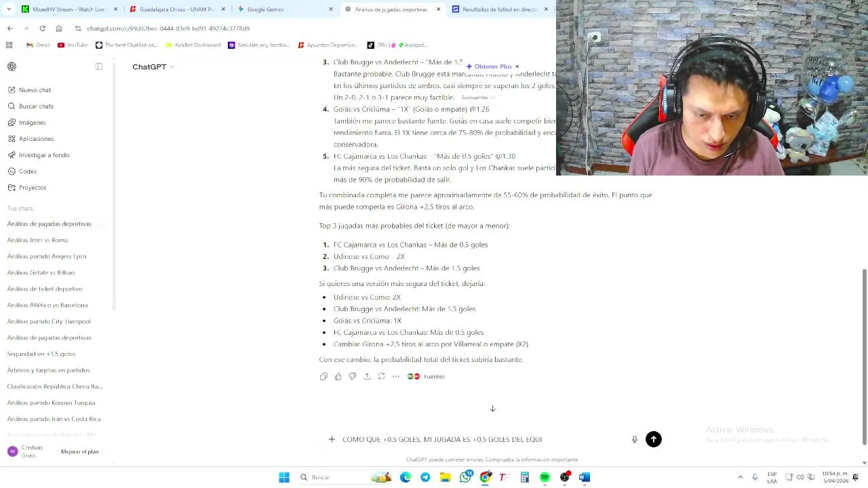This screenshot has height=488, width=868.
Task: Click the Obtener Plus upgrade button
Action: [x=489, y=66]
